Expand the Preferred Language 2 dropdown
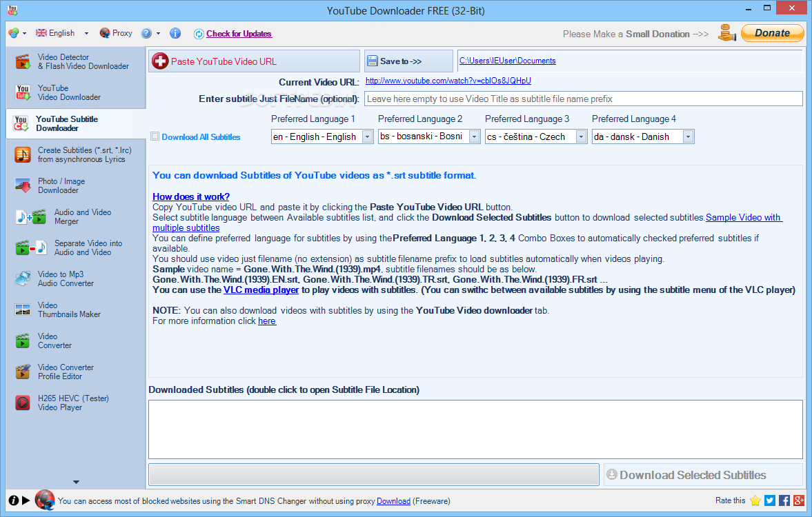The width and height of the screenshot is (812, 517). coord(474,136)
